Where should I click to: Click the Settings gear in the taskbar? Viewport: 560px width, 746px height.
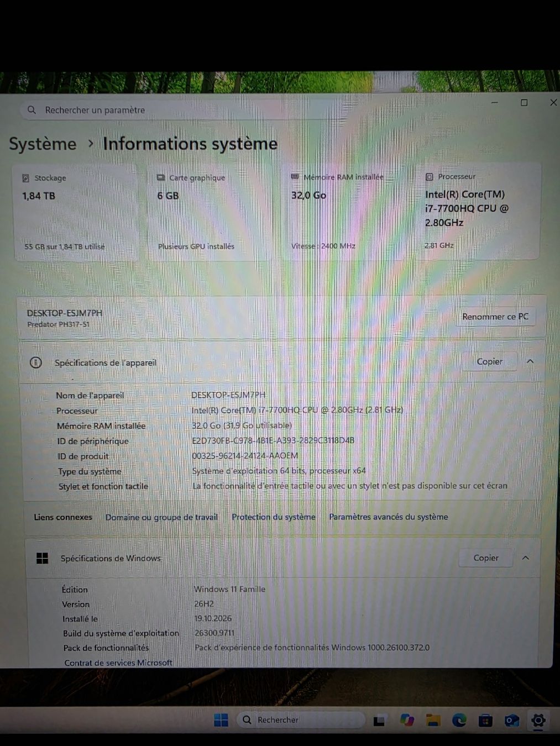pos(538,720)
